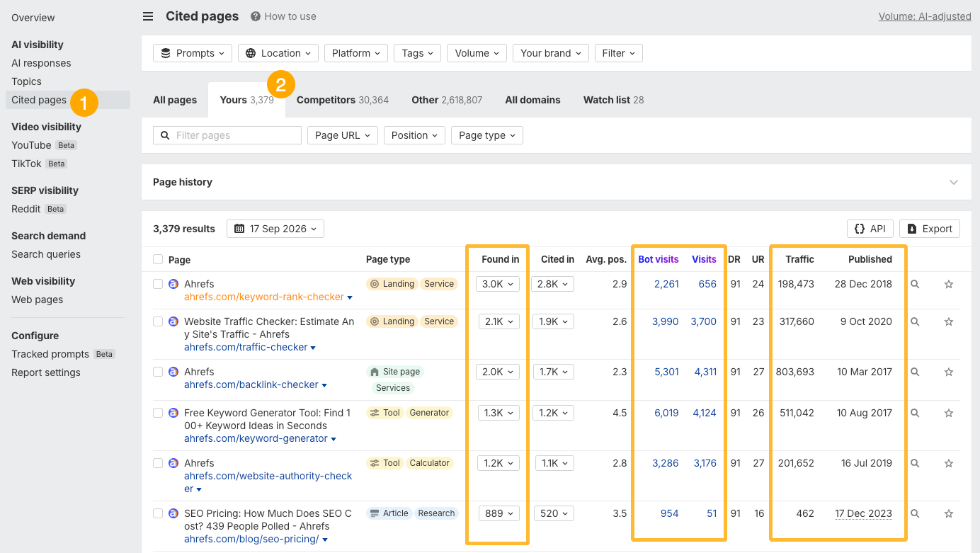Open Topics in sidebar
980x553 pixels.
click(x=26, y=81)
